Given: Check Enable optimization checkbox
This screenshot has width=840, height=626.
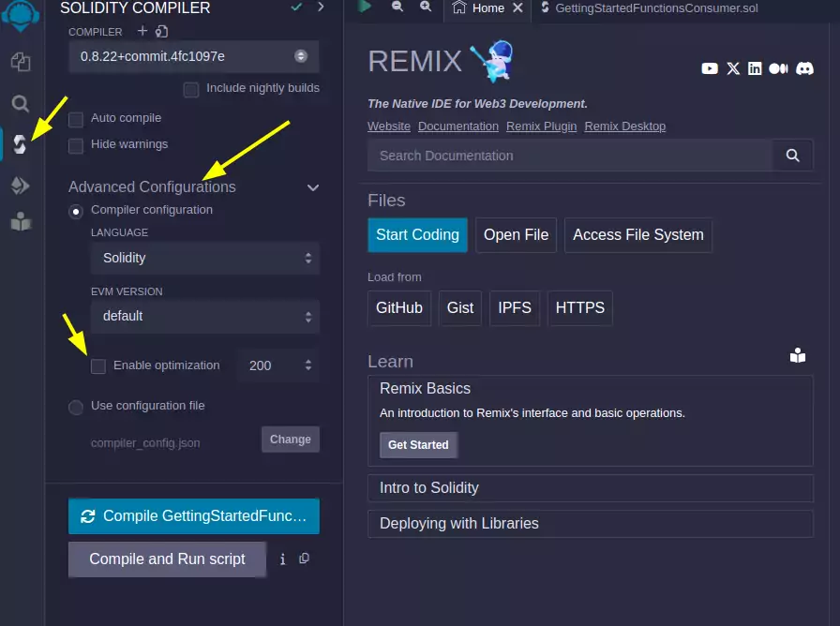Looking at the screenshot, I should coord(98,366).
